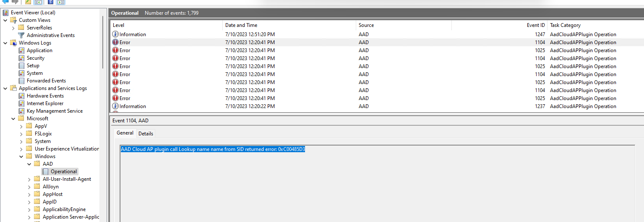The height and width of the screenshot is (222, 644).
Task: Click the FSLogix folder icon
Action: coord(29,134)
